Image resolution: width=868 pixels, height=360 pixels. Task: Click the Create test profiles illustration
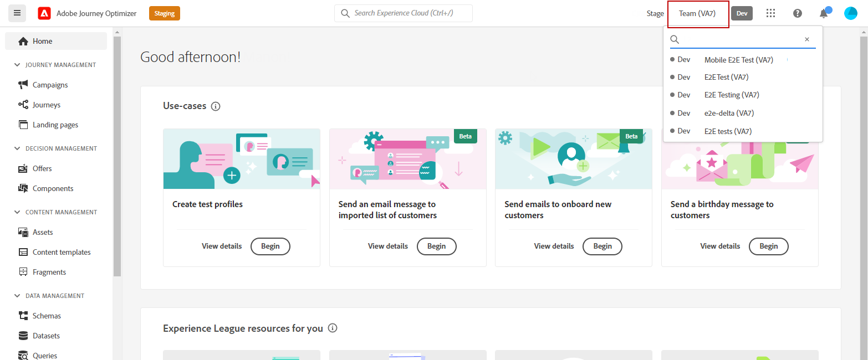[x=242, y=159]
